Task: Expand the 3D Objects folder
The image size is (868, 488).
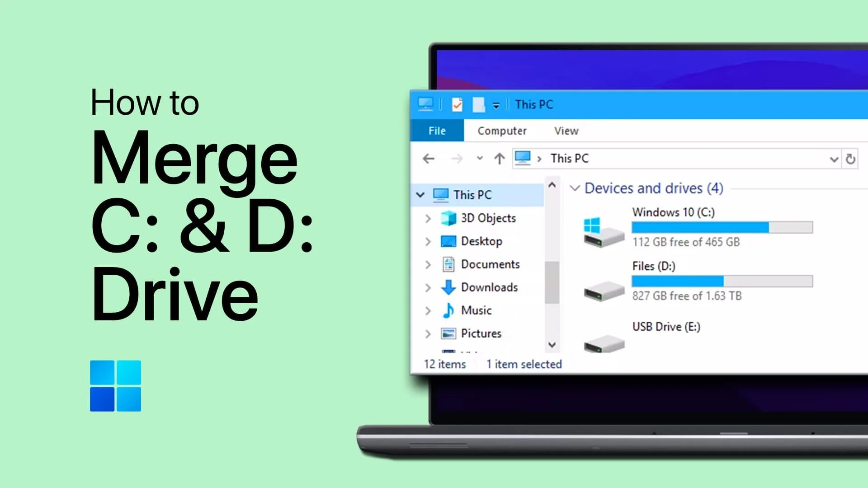Action: click(428, 219)
